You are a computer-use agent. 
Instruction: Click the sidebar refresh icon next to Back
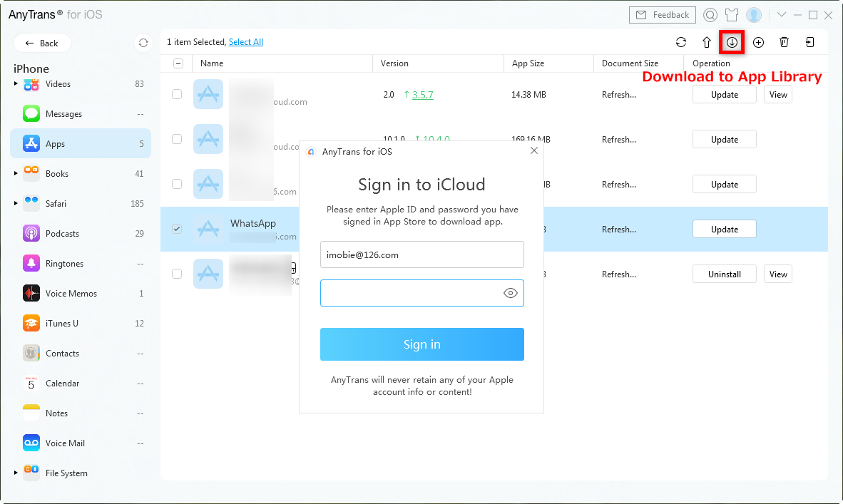143,43
